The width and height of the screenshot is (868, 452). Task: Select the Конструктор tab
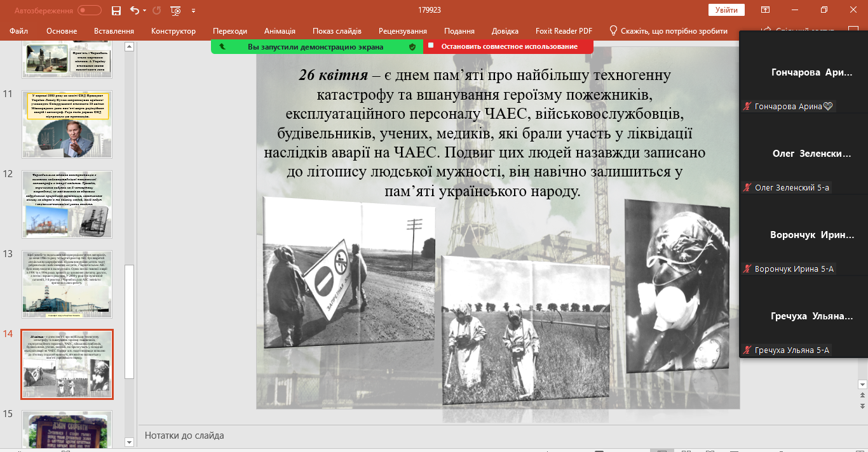click(x=173, y=31)
